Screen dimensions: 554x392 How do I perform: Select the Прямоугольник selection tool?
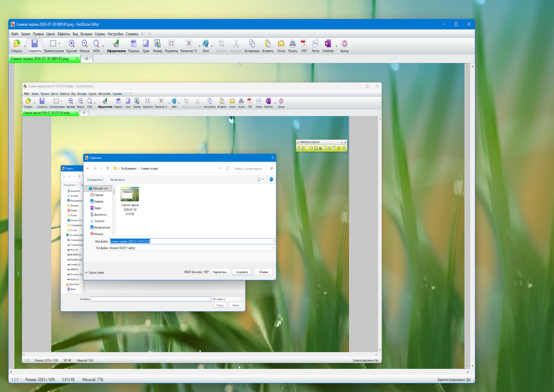pyautogui.click(x=54, y=46)
